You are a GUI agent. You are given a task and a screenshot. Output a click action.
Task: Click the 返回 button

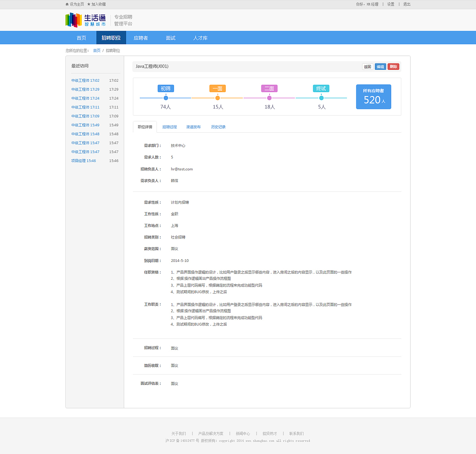368,67
